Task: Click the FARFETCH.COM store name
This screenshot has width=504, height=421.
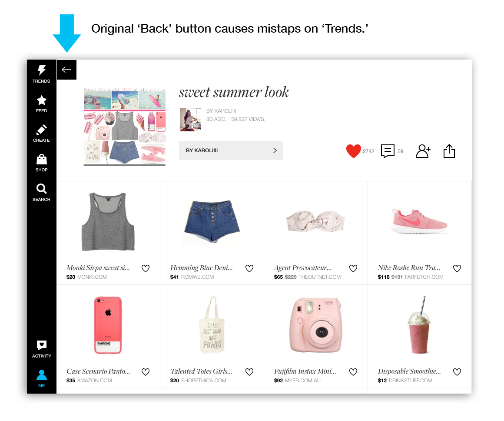Action: click(x=424, y=277)
